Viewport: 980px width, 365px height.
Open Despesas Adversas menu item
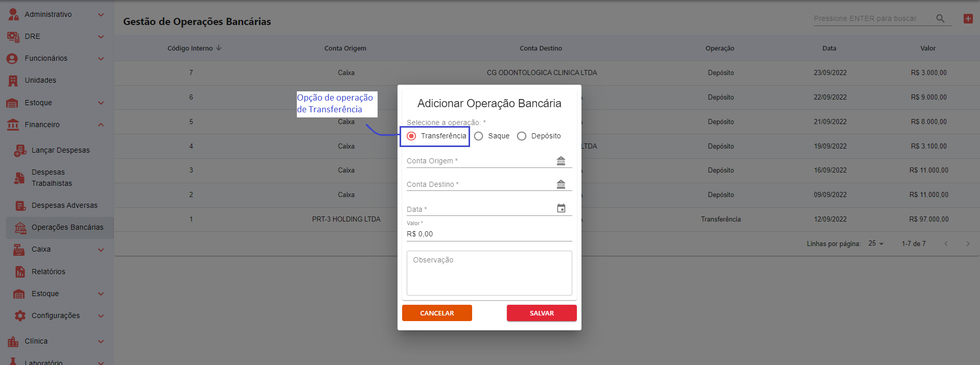pyautogui.click(x=64, y=205)
